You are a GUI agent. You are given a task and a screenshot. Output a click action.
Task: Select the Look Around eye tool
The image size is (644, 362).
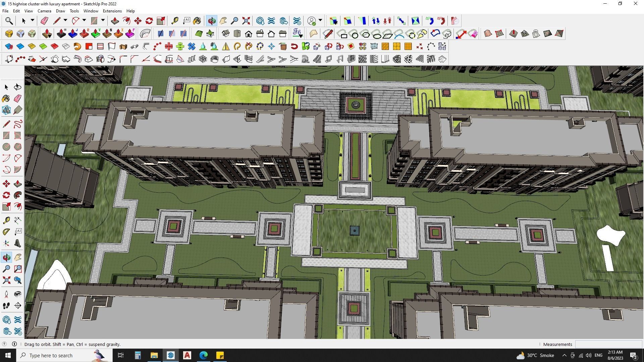[18, 294]
